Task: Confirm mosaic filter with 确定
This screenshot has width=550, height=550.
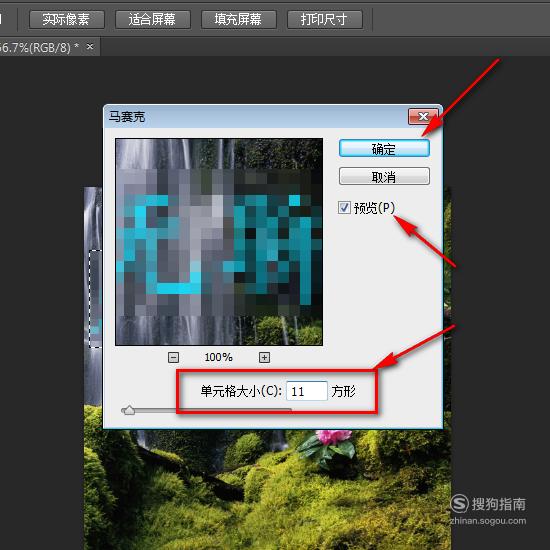Action: pyautogui.click(x=384, y=149)
